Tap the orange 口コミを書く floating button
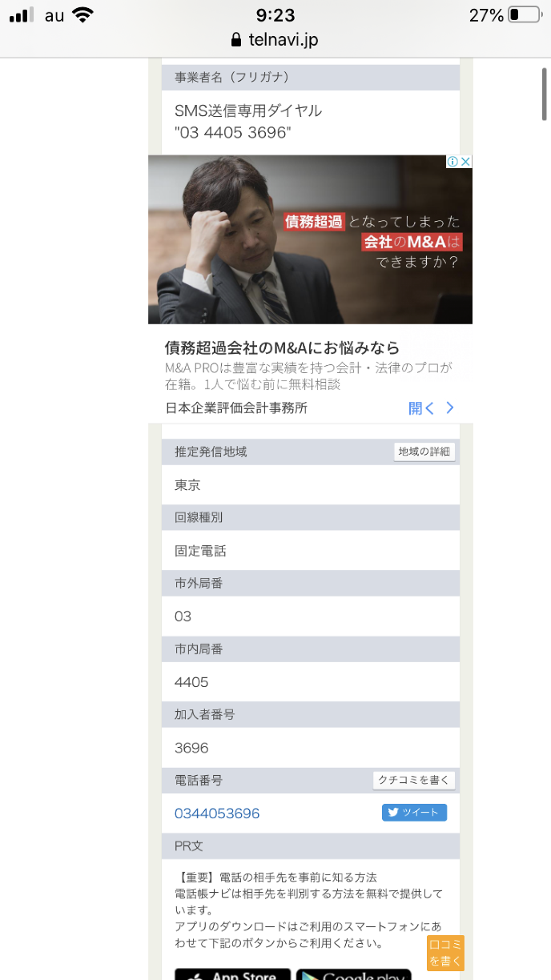The image size is (551, 980). click(x=445, y=953)
